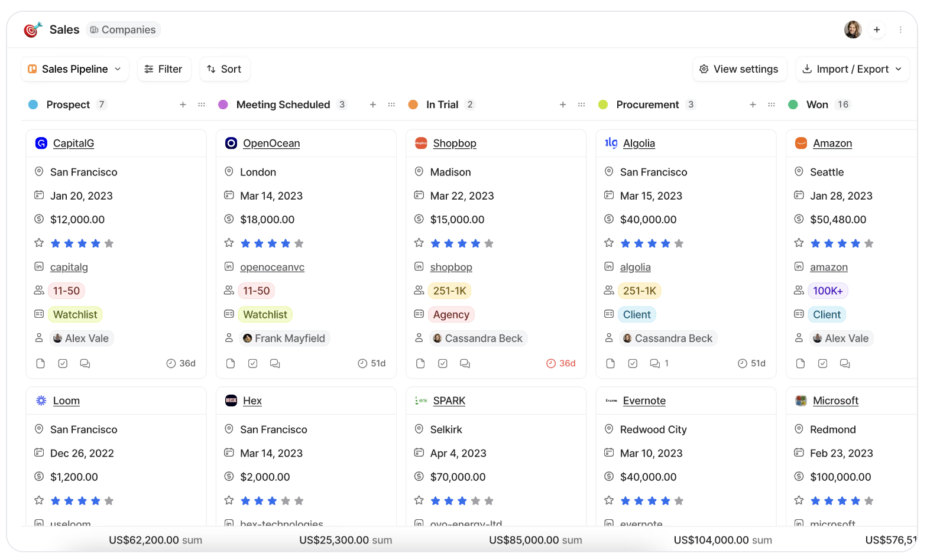927x560 pixels.
Task: Open Prospect column options handle
Action: 202,105
